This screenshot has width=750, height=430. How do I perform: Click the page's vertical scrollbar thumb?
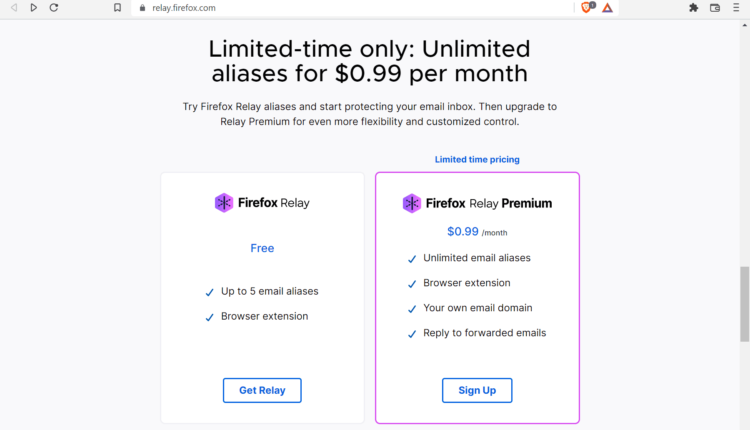click(744, 304)
